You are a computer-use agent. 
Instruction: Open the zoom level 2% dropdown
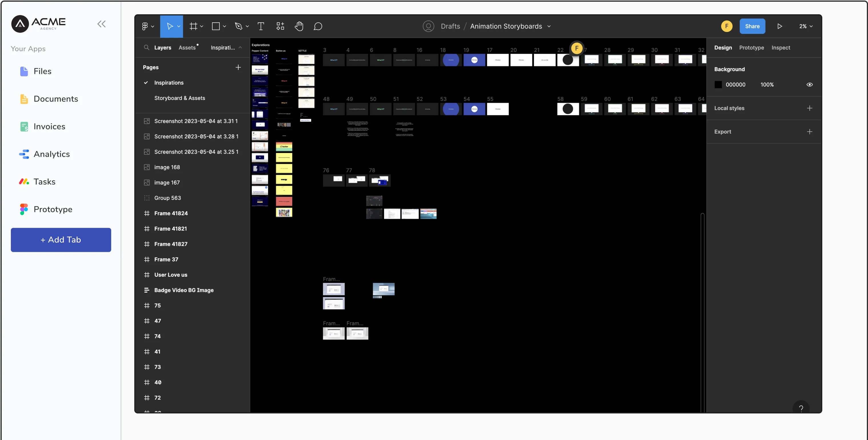click(806, 26)
